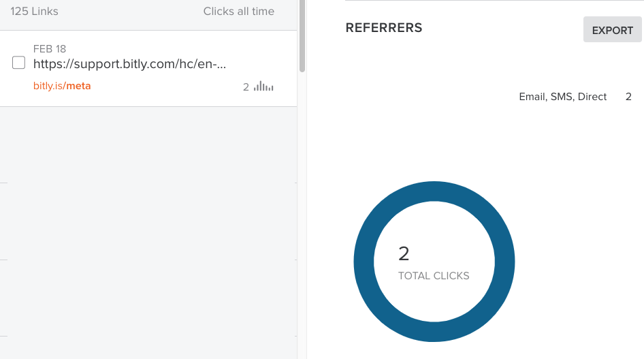Click the large 2 inside the donut
The height and width of the screenshot is (359, 644).
point(404,254)
